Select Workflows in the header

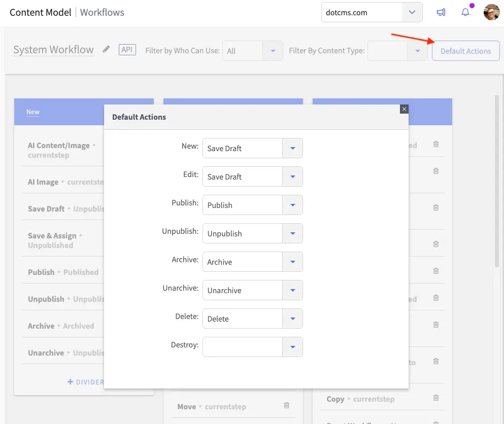point(102,12)
